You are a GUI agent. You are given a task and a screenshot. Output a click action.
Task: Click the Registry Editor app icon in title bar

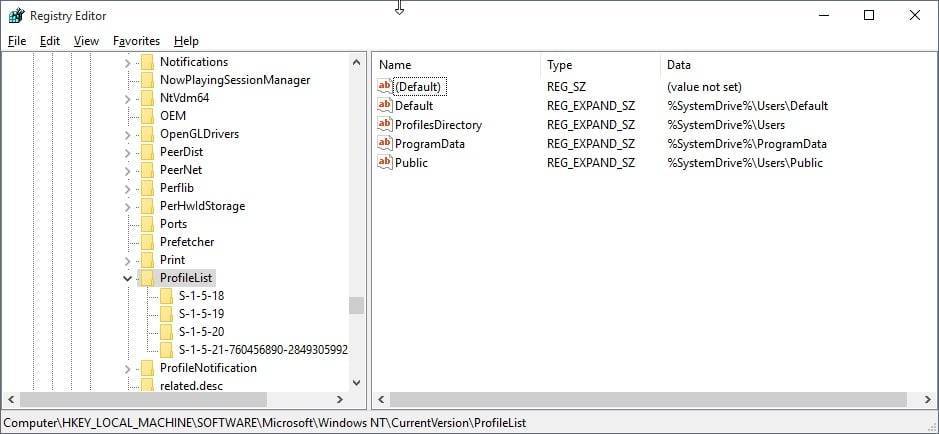[x=16, y=16]
